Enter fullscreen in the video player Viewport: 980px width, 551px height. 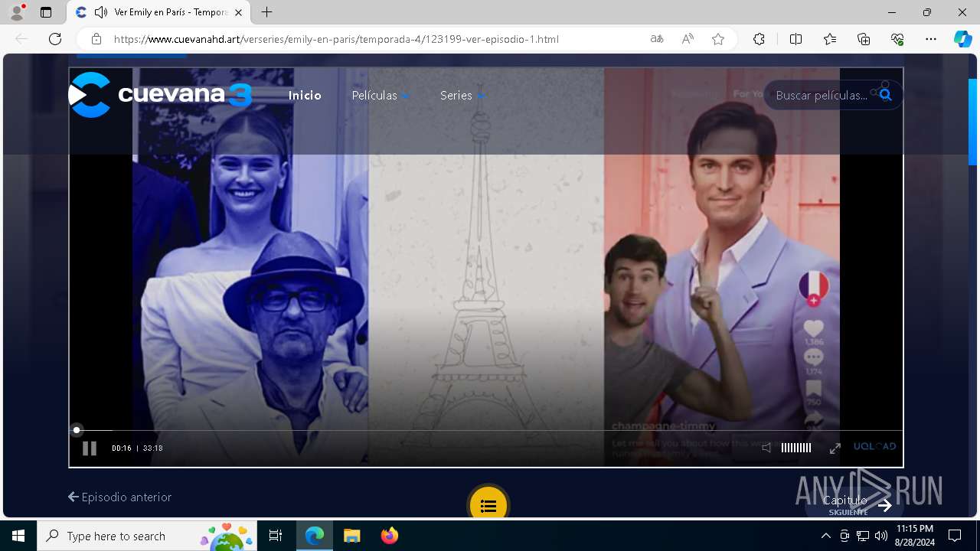pyautogui.click(x=835, y=448)
